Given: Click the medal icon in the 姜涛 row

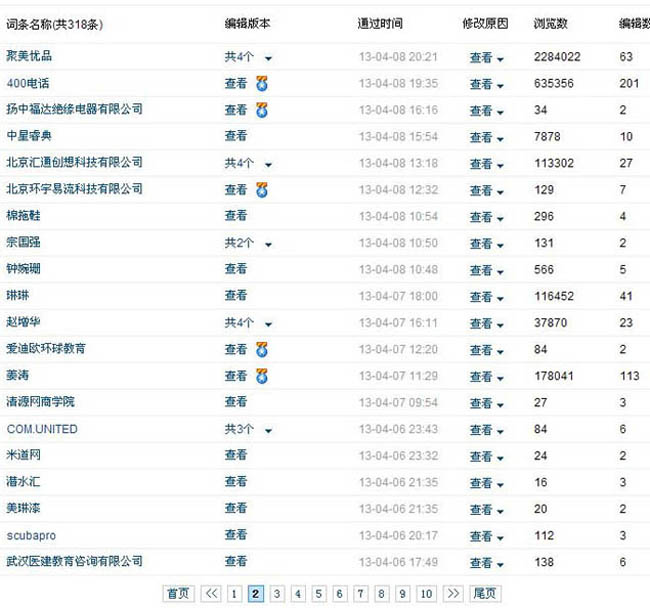Looking at the screenshot, I should [x=262, y=376].
